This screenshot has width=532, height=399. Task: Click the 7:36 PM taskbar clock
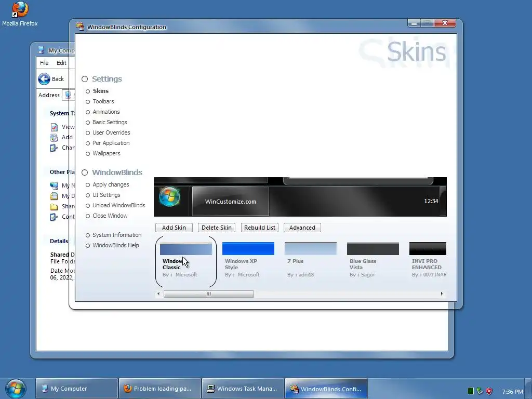click(x=512, y=392)
